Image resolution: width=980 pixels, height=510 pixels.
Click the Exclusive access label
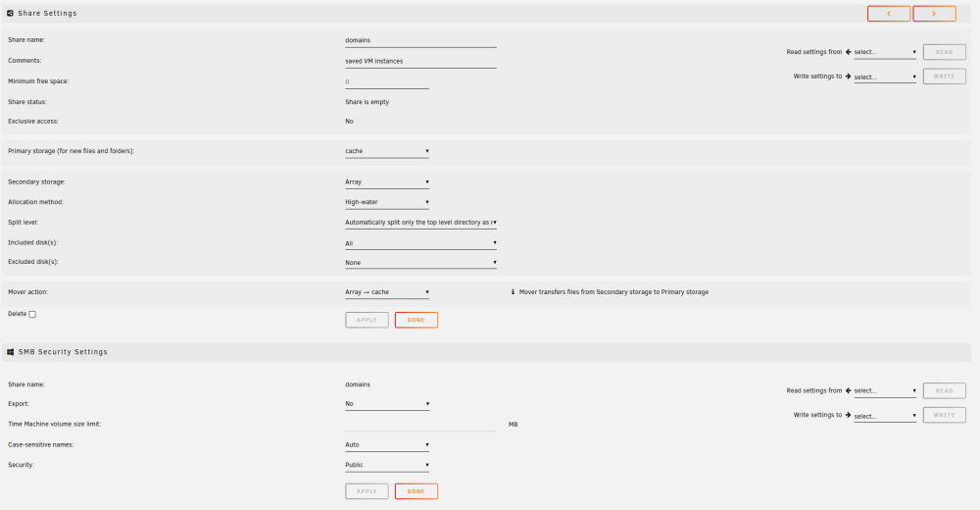click(x=33, y=122)
